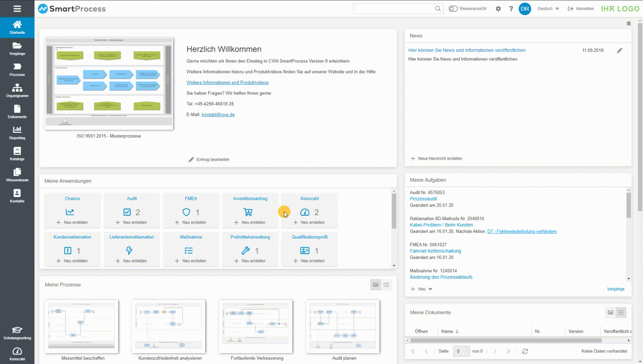Switch Meine Dokumente to thumbnail view

tap(610, 312)
